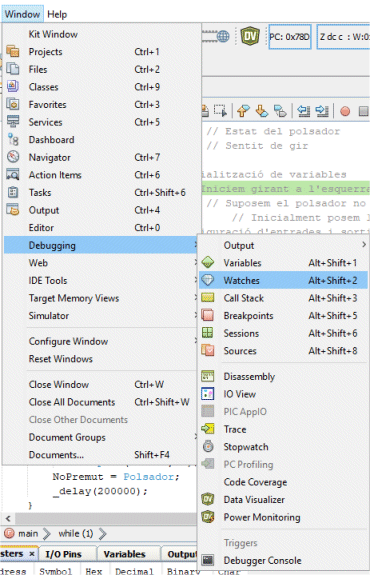This screenshot has width=370, height=575.
Task: Open the Window menu
Action: 22,14
